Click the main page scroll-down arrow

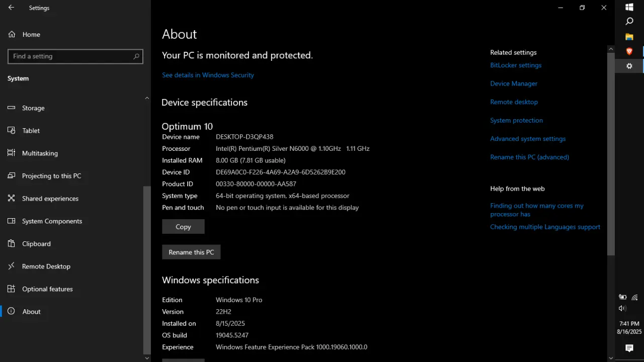pyautogui.click(x=611, y=358)
